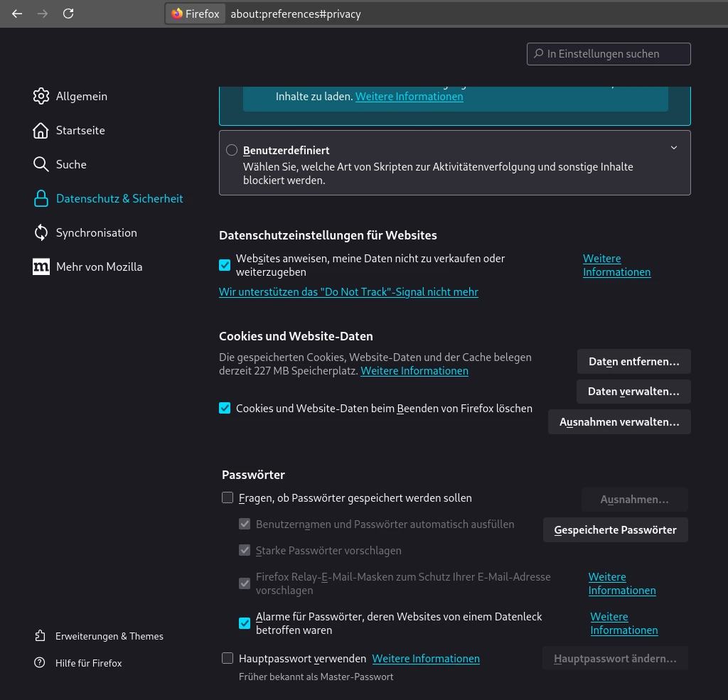Click the In Einstellungen suchen search field
728x700 pixels.
609,54
